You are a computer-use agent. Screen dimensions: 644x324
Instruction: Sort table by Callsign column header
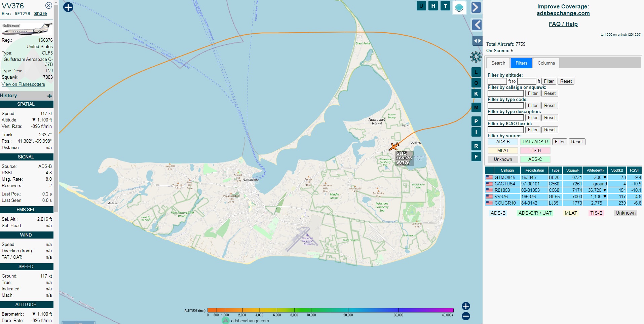point(507,170)
